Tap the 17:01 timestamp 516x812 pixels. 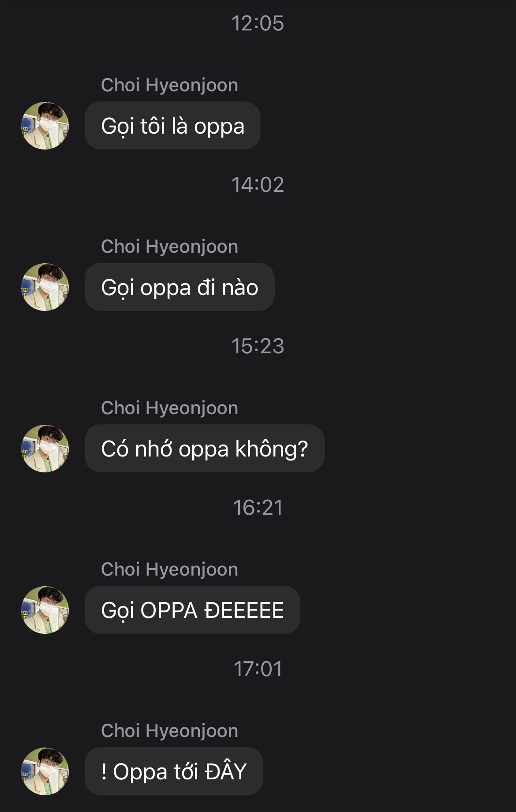(x=258, y=669)
